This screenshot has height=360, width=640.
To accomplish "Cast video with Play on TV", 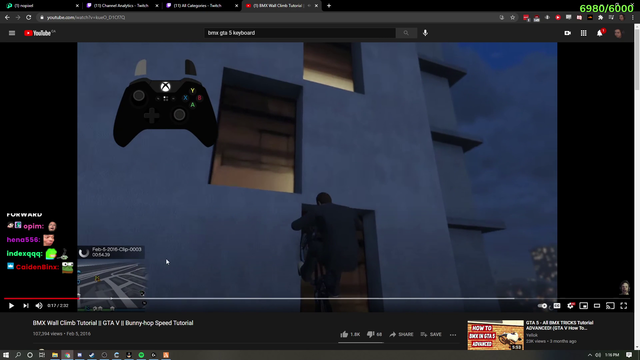I will click(x=610, y=305).
